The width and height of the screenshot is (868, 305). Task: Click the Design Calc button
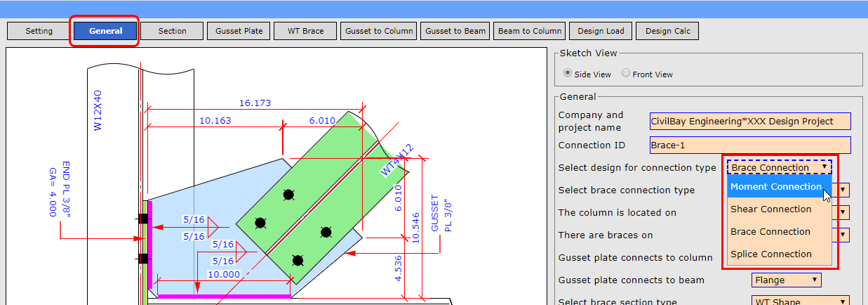(668, 31)
